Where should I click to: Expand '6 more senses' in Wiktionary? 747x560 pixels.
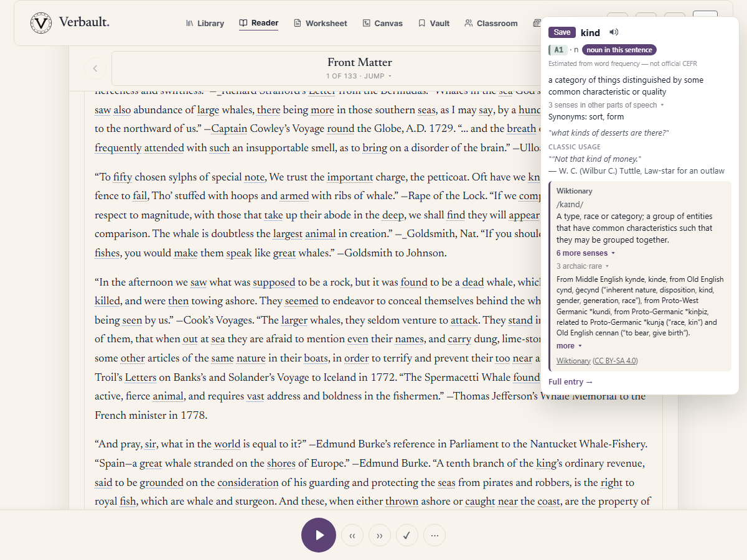(x=586, y=253)
